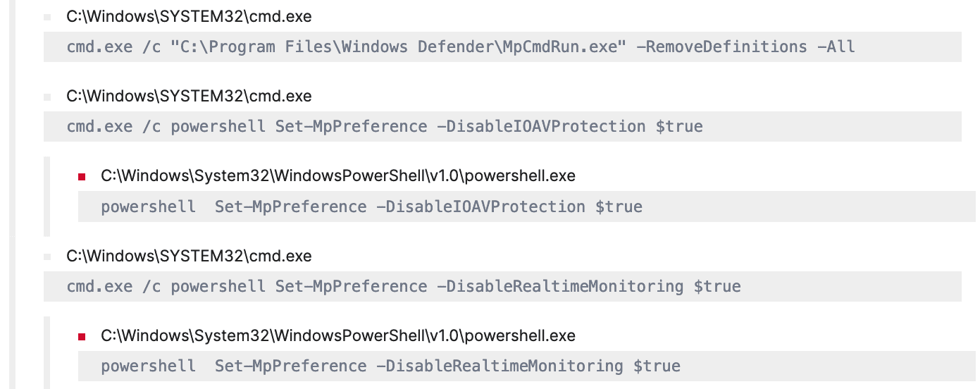Viewport: 980px width, 389px height.
Task: Collapse the child tree bar beside the last powershell.exe
Action: point(46,352)
